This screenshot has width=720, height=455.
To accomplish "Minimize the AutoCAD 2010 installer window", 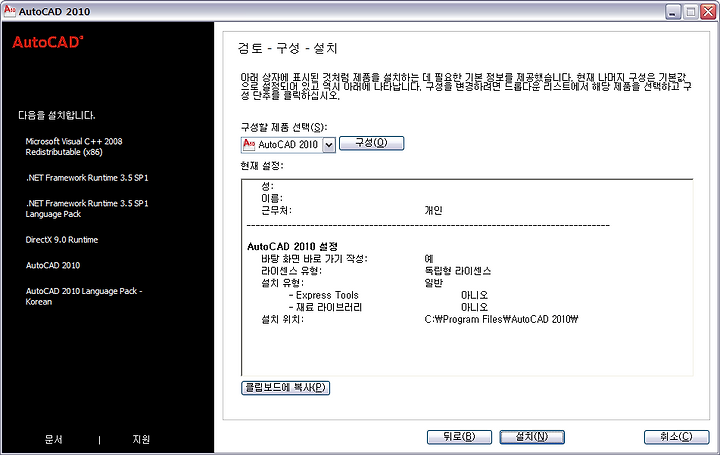I will 673,11.
